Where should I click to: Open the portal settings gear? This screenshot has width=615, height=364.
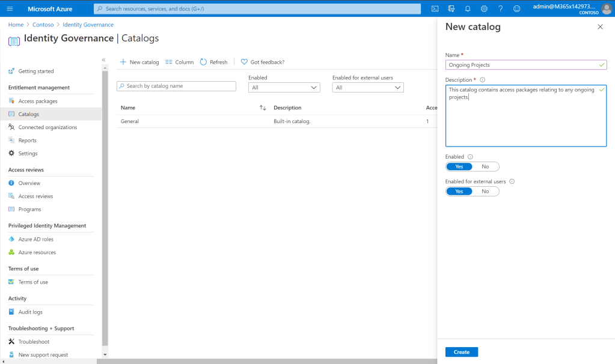(x=484, y=8)
